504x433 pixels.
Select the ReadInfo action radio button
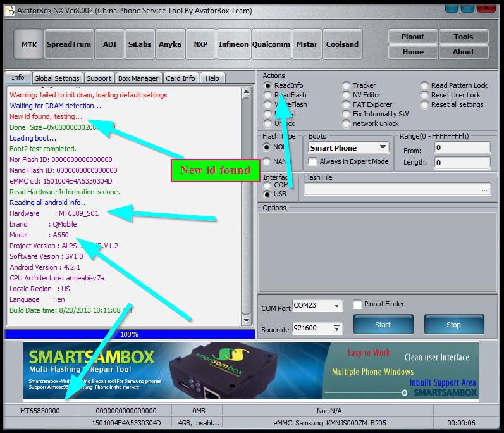[x=267, y=85]
